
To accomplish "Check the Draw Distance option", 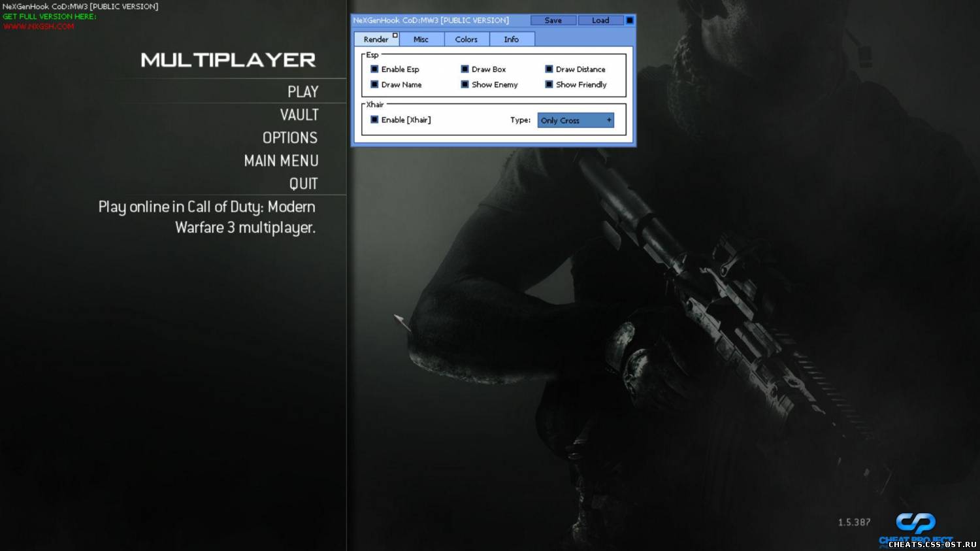I will [549, 69].
